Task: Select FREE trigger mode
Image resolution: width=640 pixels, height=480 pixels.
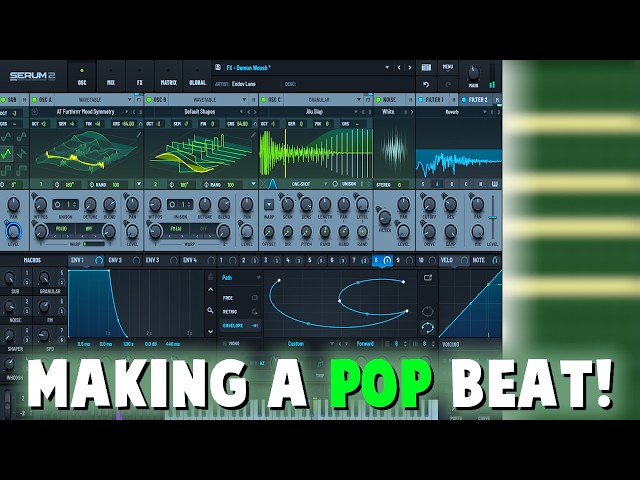Action: (x=240, y=298)
